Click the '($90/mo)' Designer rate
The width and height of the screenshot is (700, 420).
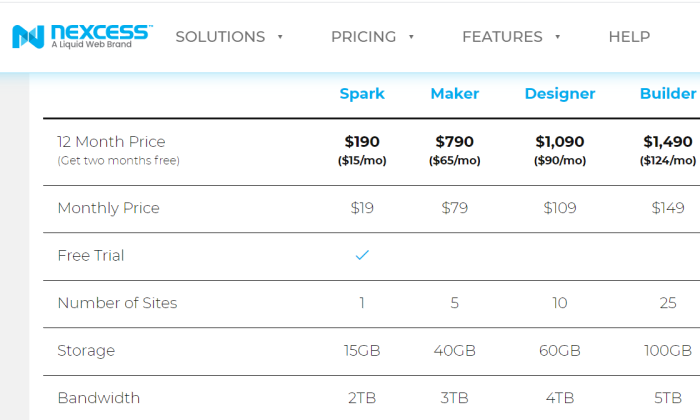coord(560,161)
